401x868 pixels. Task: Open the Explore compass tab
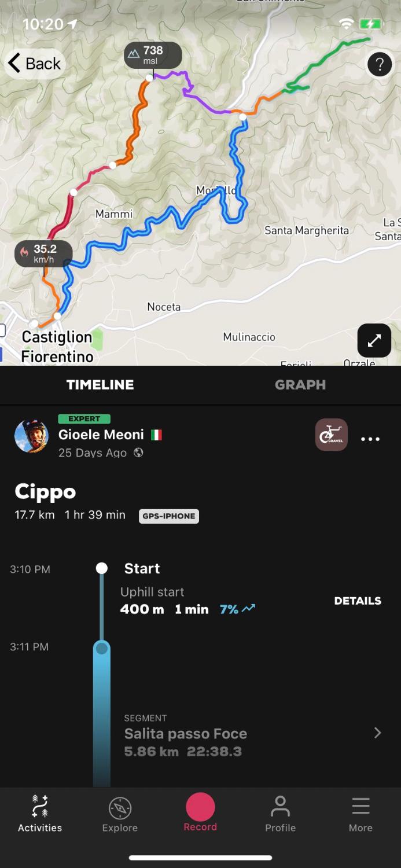coord(120,814)
